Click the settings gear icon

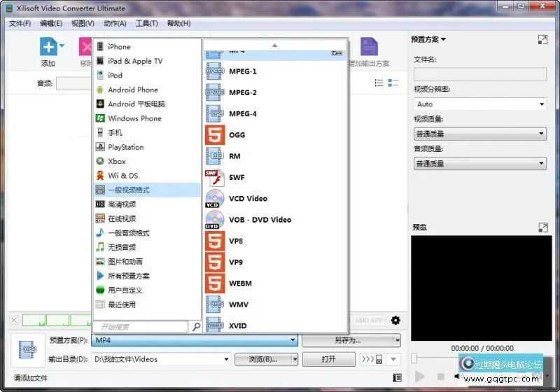pyautogui.click(x=395, y=321)
